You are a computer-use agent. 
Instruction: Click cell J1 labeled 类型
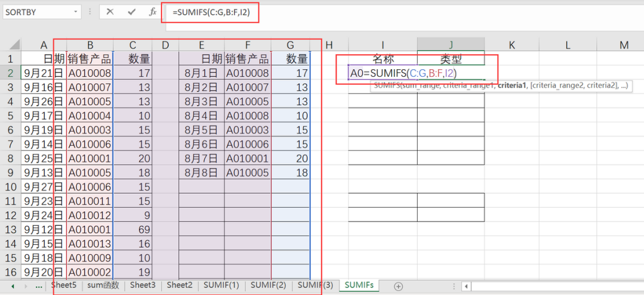[x=450, y=59]
